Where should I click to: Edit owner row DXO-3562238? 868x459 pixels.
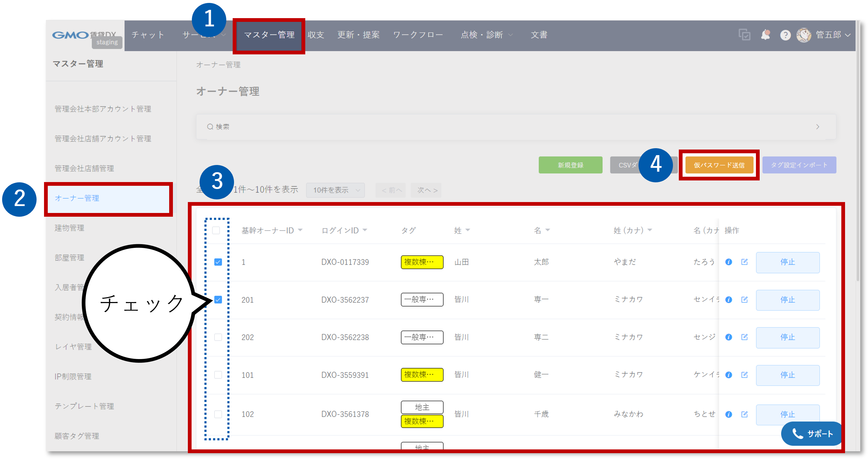(x=744, y=337)
